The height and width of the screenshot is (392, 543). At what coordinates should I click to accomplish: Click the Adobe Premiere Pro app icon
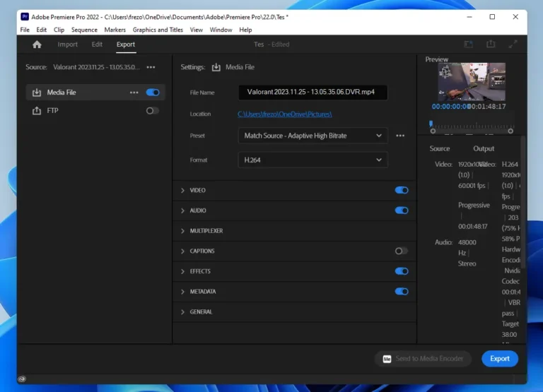tap(25, 17)
